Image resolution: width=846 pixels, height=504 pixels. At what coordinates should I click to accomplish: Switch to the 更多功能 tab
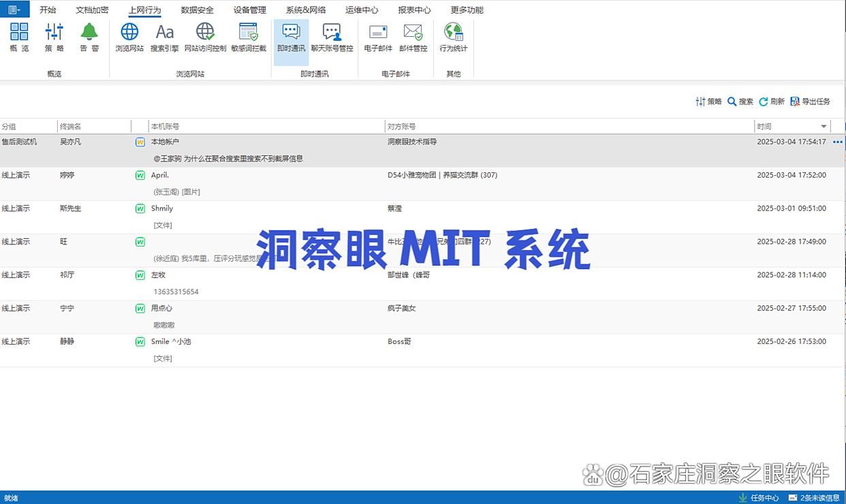pos(467,10)
